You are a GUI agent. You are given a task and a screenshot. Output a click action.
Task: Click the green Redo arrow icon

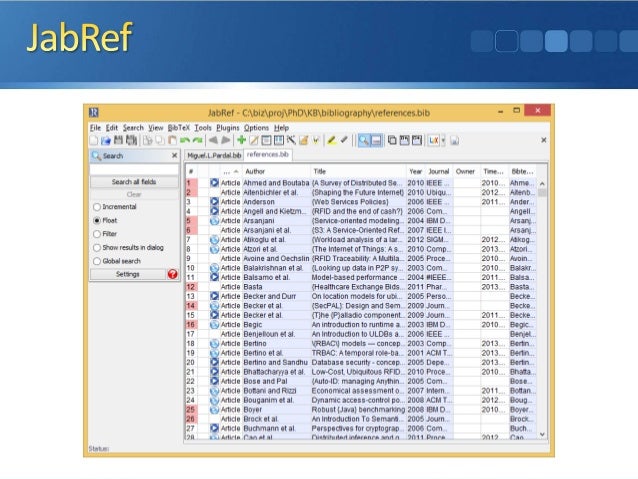click(197, 140)
